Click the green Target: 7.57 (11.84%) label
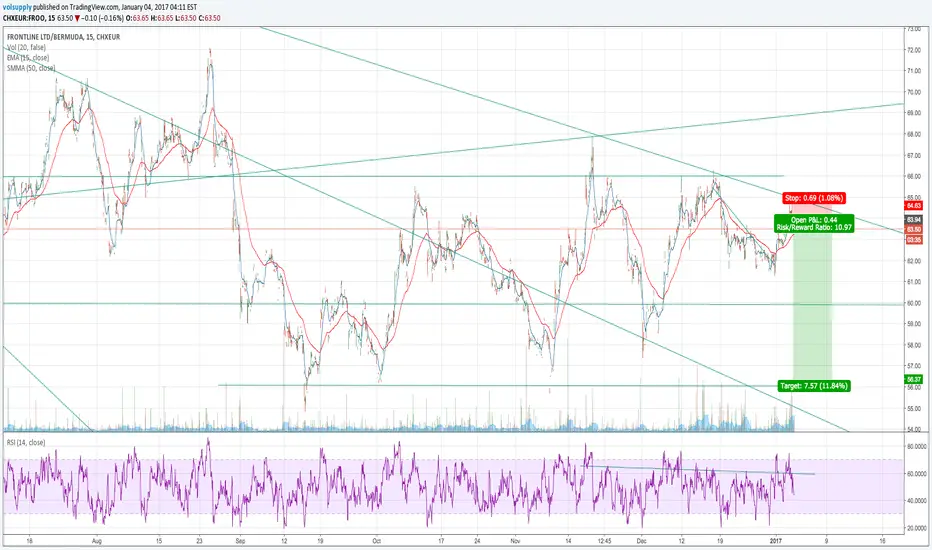The width and height of the screenshot is (932, 550). point(814,386)
